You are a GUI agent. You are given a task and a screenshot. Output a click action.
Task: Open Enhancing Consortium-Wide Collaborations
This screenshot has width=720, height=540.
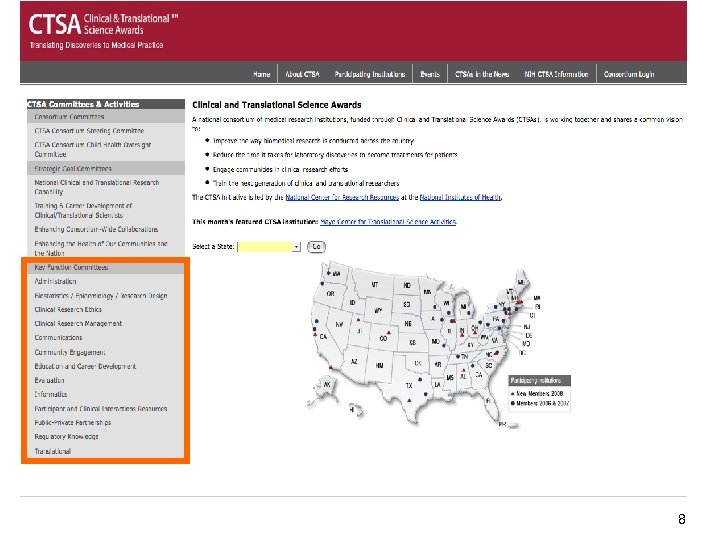tap(96, 229)
